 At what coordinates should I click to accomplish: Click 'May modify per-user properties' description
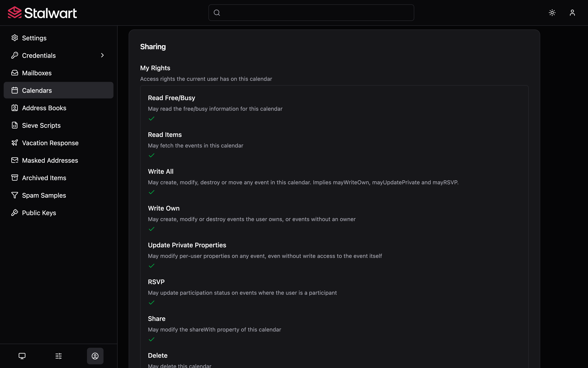click(x=265, y=256)
